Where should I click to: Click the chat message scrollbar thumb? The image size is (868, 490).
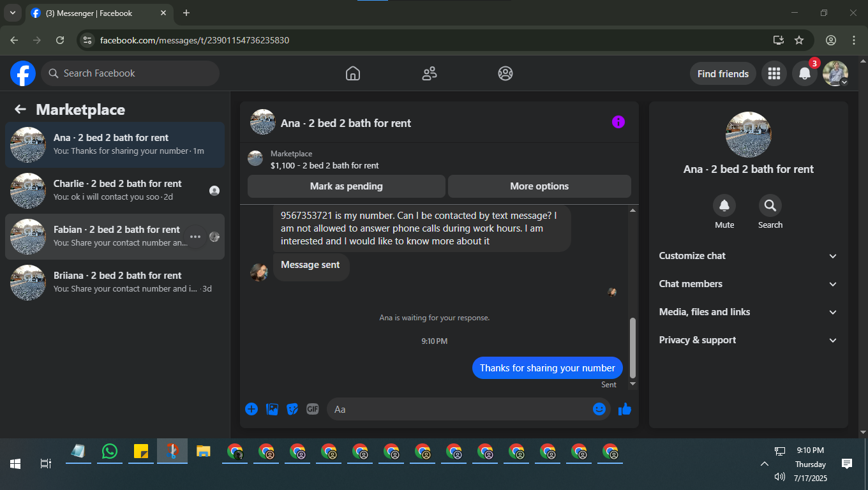click(633, 348)
